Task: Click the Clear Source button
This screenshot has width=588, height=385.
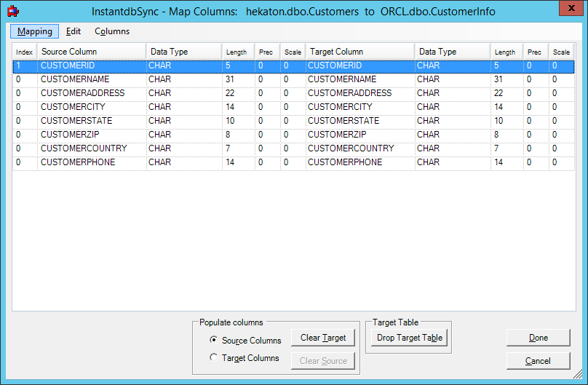Action: point(323,361)
